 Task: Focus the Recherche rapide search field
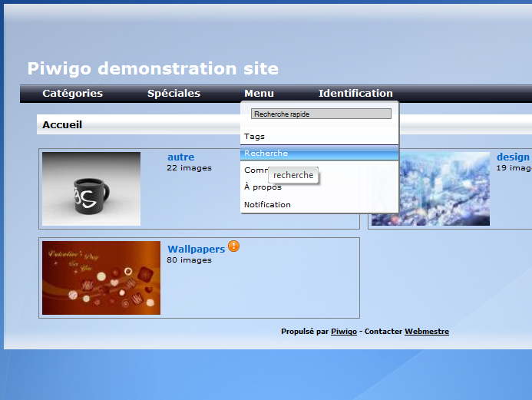pos(321,114)
